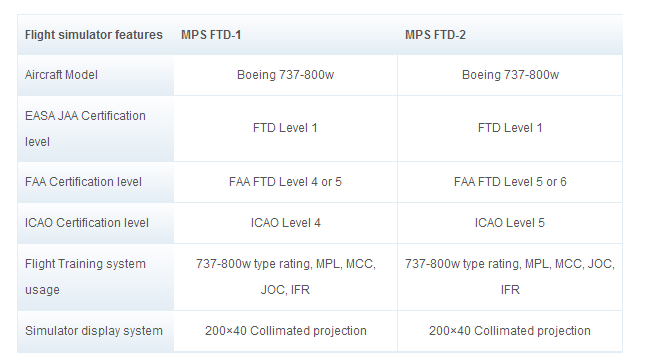Click the ICAO Level 5 cell
Viewport: 645px width, 364px height.
click(510, 223)
